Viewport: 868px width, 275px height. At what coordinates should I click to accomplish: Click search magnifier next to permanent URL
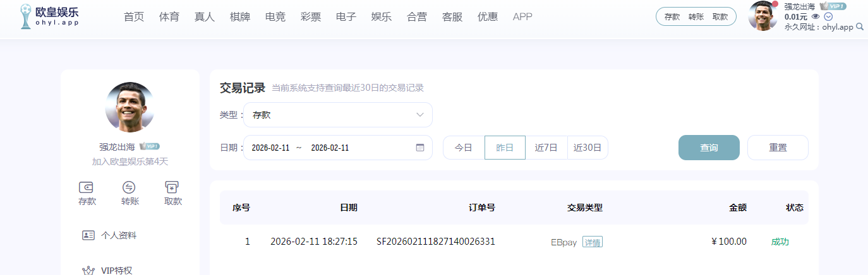click(x=860, y=27)
